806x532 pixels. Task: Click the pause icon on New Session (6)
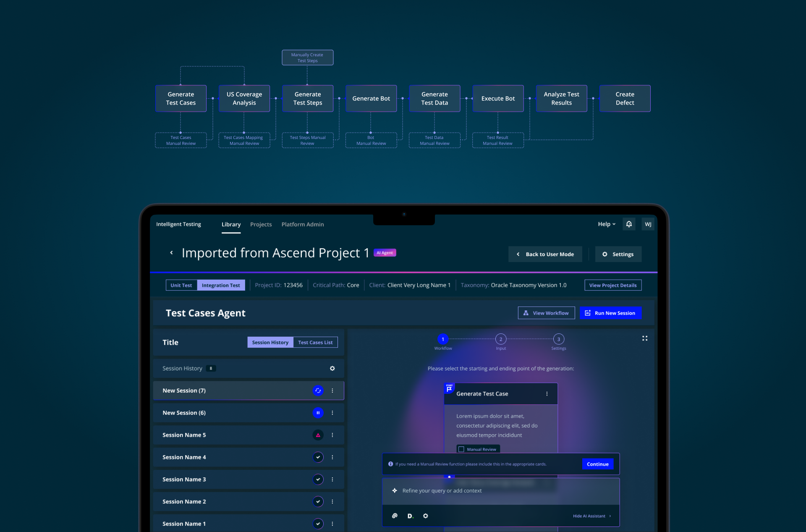[318, 413]
